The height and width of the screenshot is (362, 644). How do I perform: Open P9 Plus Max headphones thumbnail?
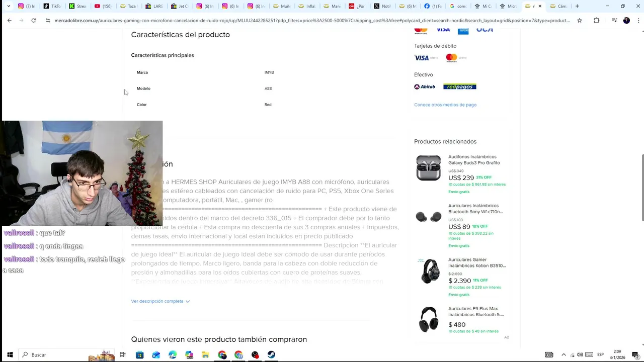429,319
